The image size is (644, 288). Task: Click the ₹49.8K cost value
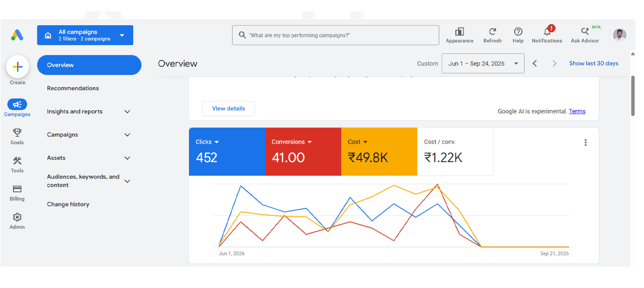pos(368,158)
